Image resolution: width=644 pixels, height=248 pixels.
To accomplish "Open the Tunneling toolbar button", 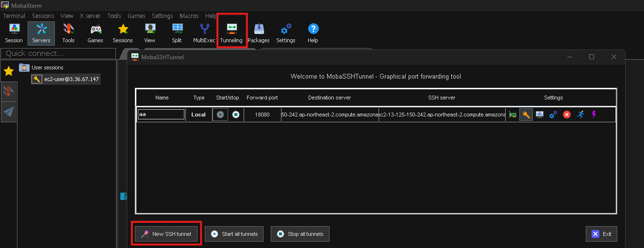I will click(231, 32).
